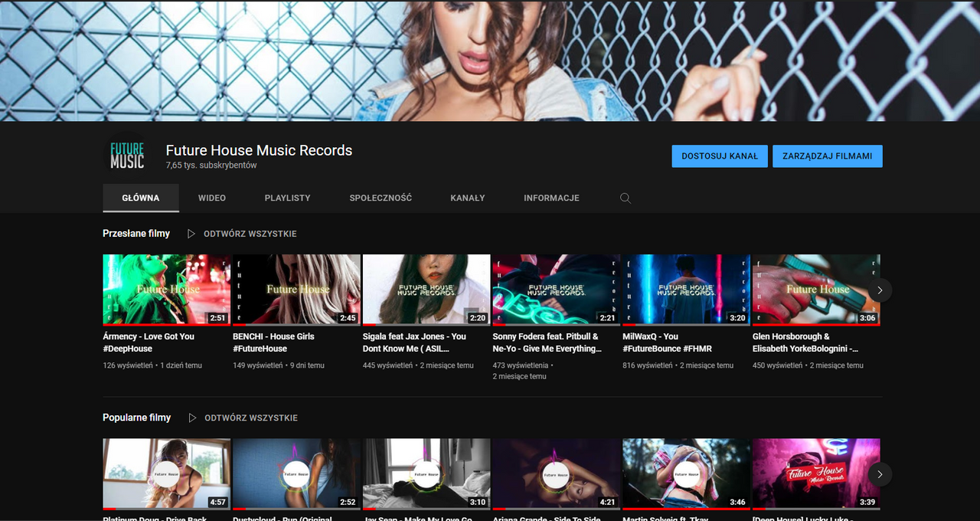Open the BENCHI - House Girls thumbnail

pyautogui.click(x=296, y=290)
